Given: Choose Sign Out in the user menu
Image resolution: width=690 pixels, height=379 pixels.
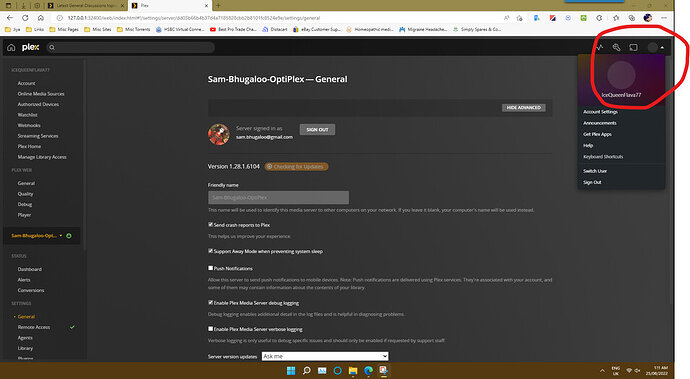Looking at the screenshot, I should coord(592,182).
